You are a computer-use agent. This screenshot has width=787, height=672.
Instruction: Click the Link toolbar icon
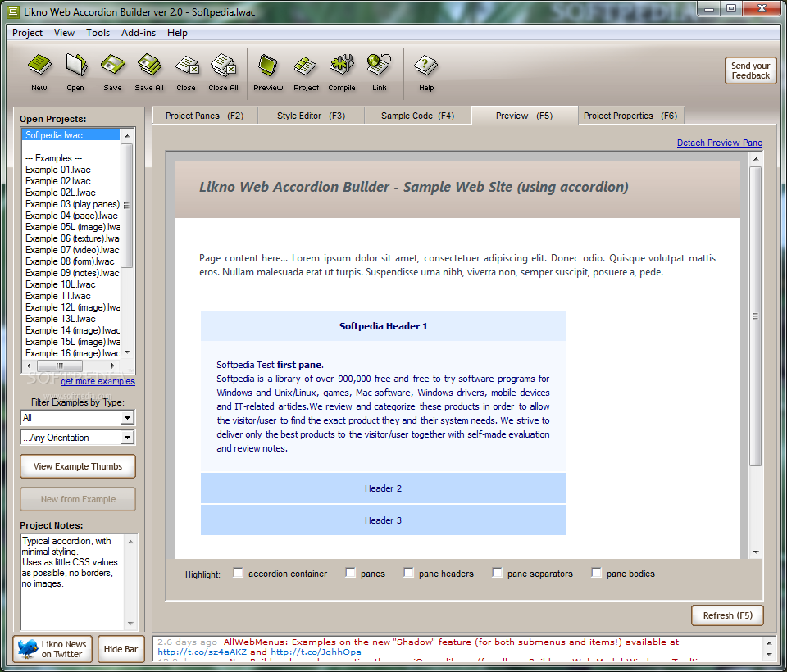[x=379, y=65]
